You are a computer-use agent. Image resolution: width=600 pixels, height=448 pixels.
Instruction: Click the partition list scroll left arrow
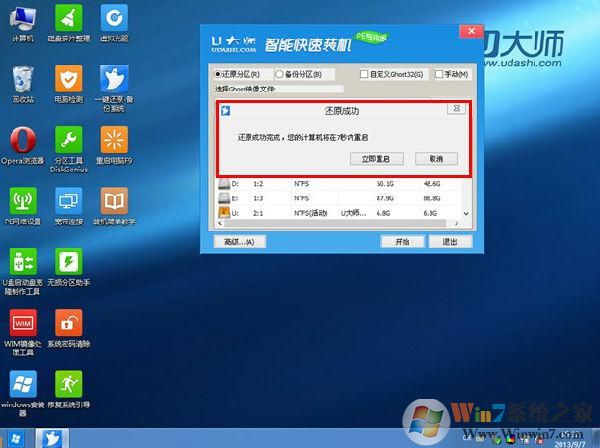220,223
